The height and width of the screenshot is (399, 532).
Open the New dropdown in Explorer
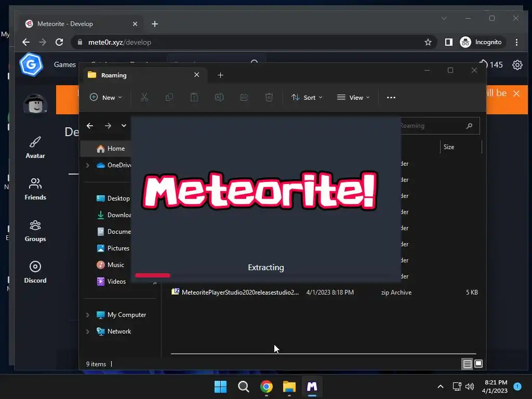click(x=105, y=97)
